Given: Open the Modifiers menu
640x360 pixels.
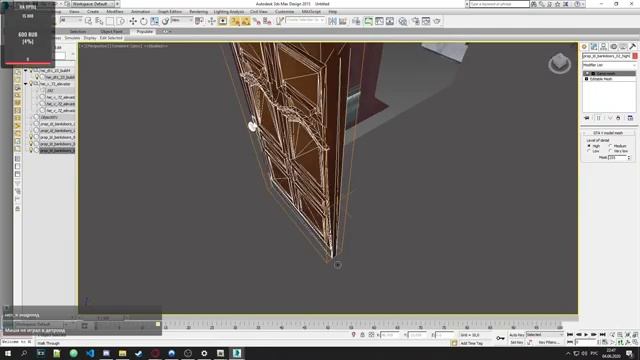Looking at the screenshot, I should (115, 12).
